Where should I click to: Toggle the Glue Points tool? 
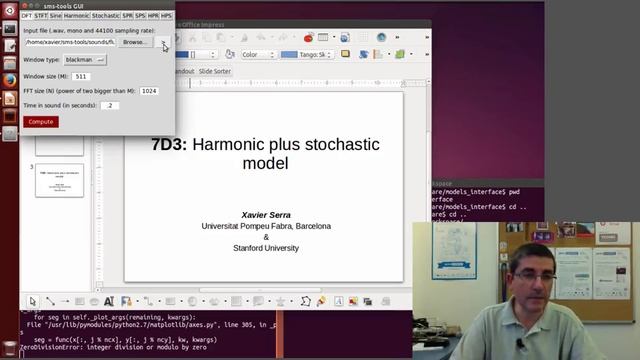(x=321, y=302)
